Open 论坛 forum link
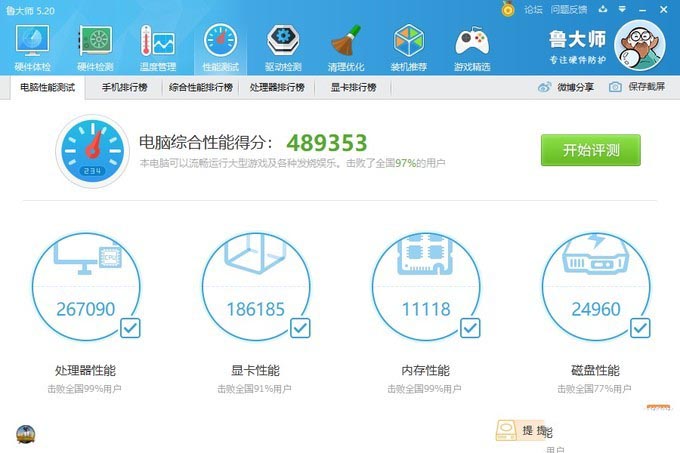The image size is (680, 453). coord(533,10)
